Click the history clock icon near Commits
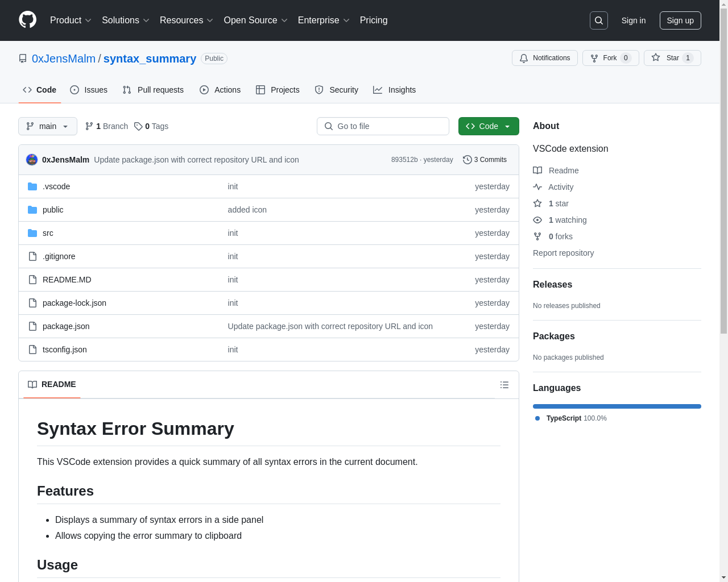This screenshot has width=728, height=582. click(x=468, y=160)
